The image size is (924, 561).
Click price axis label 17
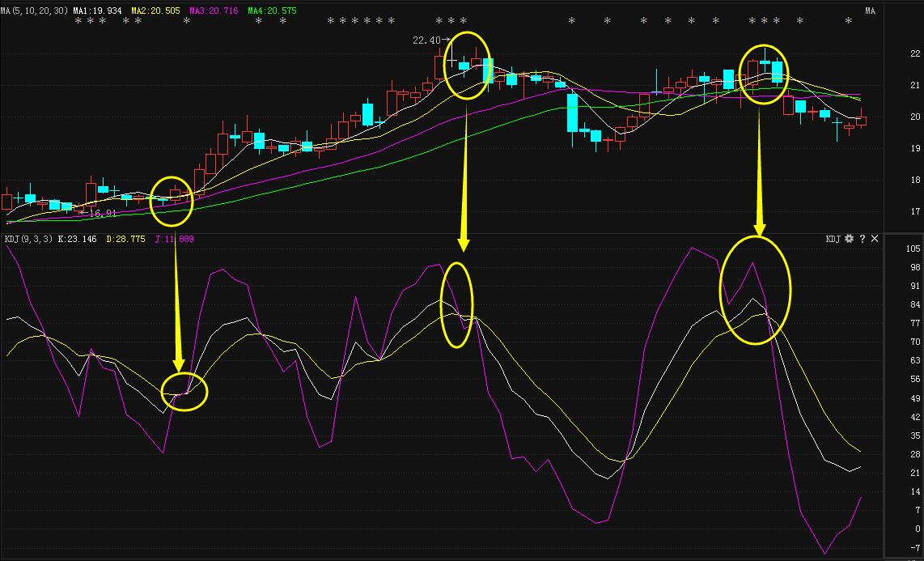[915, 211]
